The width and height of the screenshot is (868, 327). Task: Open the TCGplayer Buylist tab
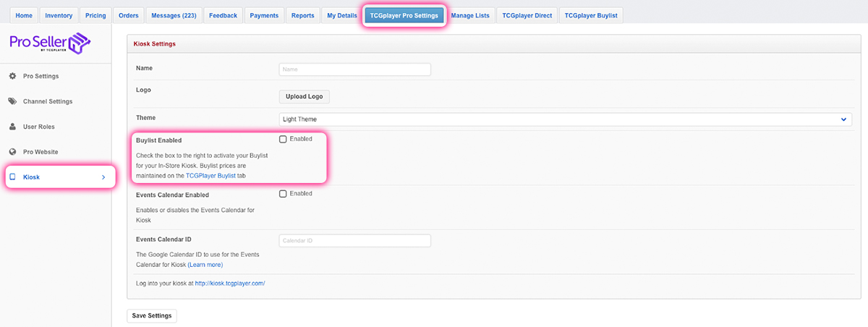pyautogui.click(x=591, y=15)
